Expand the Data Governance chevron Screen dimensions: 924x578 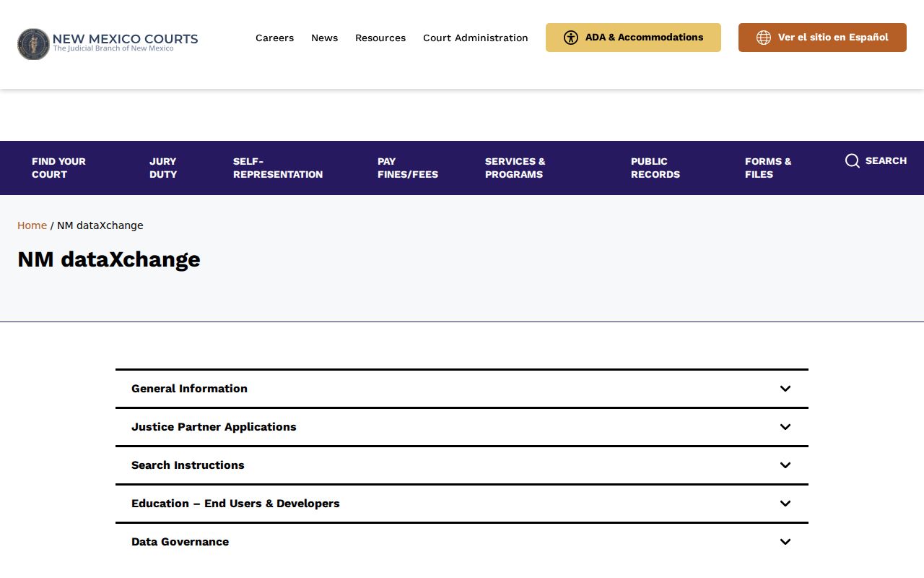point(785,542)
